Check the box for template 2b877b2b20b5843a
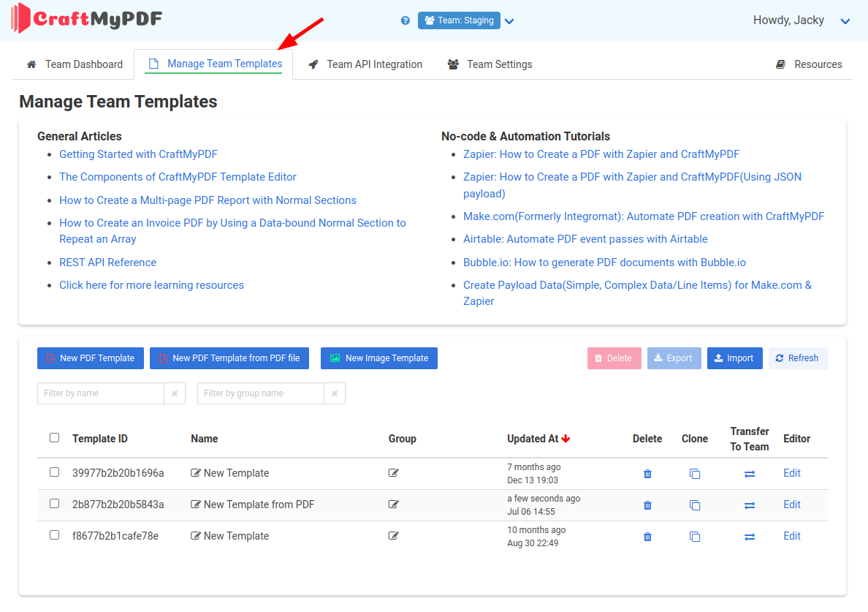 pos(55,504)
